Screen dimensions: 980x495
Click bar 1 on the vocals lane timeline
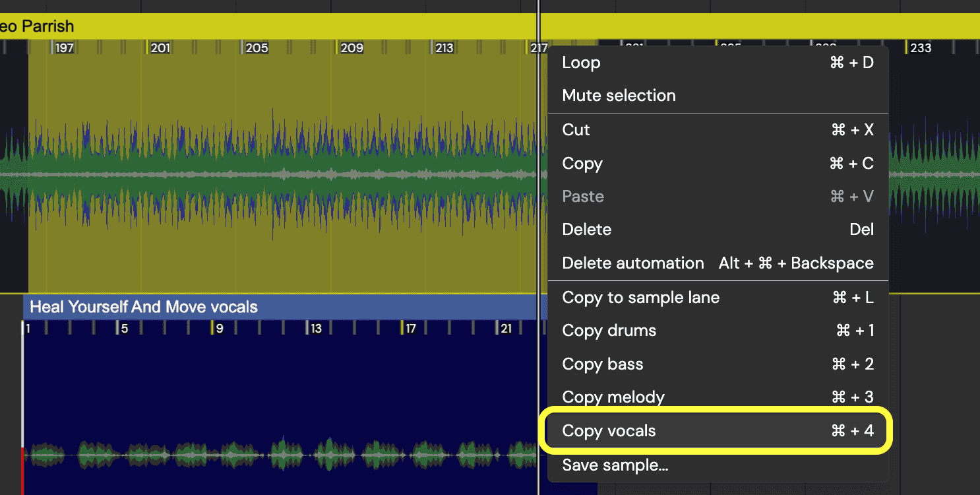coord(27,328)
